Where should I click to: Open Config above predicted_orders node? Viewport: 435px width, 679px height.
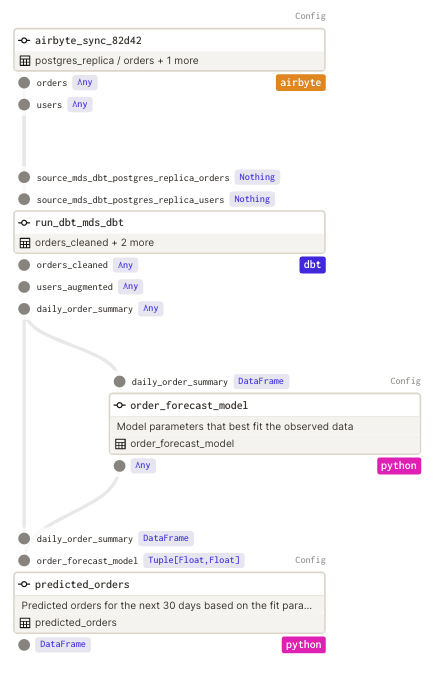click(310, 560)
